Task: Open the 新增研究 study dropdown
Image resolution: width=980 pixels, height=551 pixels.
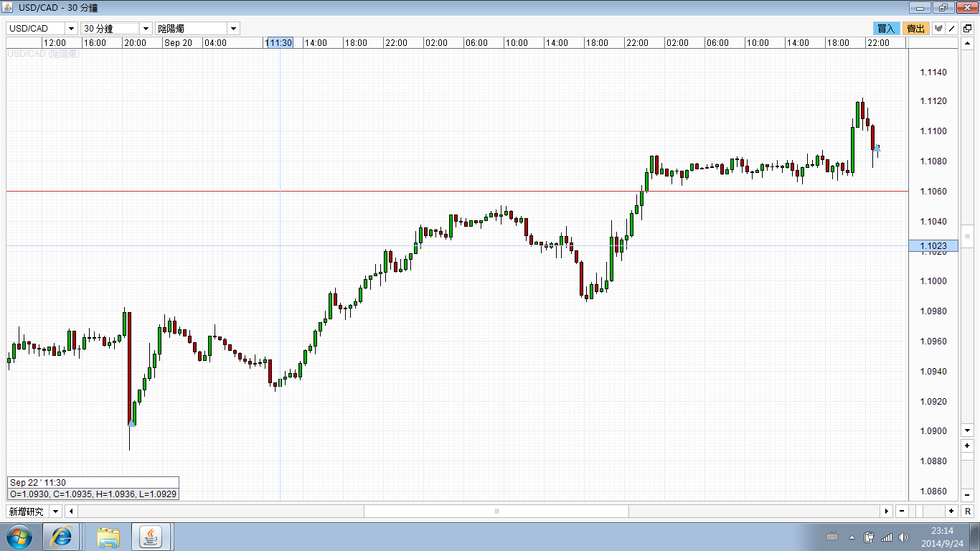Action: (x=55, y=512)
